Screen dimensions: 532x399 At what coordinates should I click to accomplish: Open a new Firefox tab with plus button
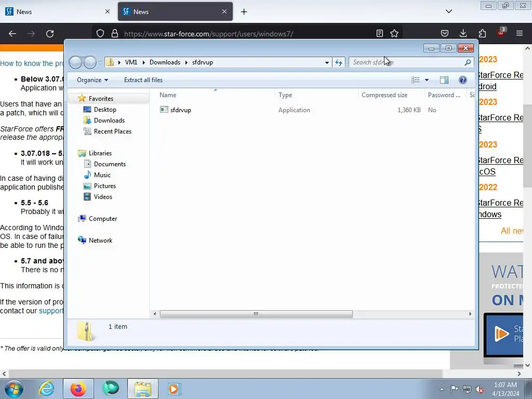244,12
